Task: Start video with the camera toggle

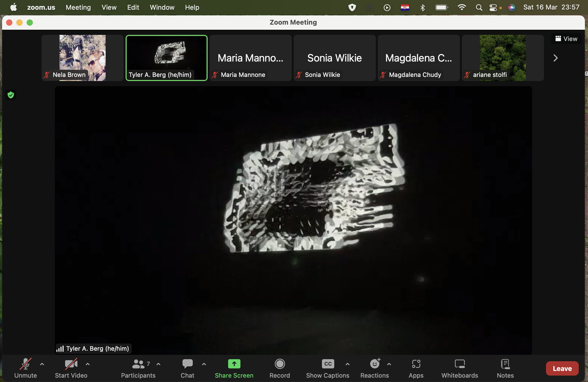Action: pos(71,364)
